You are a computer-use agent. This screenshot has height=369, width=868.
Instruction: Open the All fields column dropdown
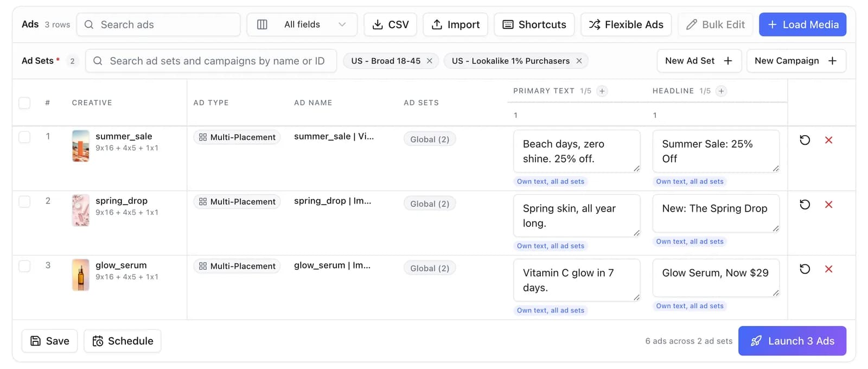302,24
